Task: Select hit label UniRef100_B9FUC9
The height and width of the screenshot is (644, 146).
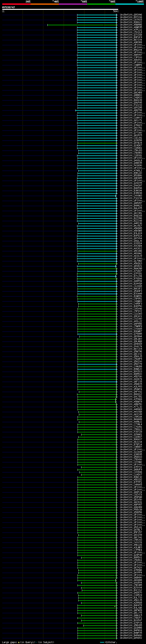Action: click(x=131, y=37)
